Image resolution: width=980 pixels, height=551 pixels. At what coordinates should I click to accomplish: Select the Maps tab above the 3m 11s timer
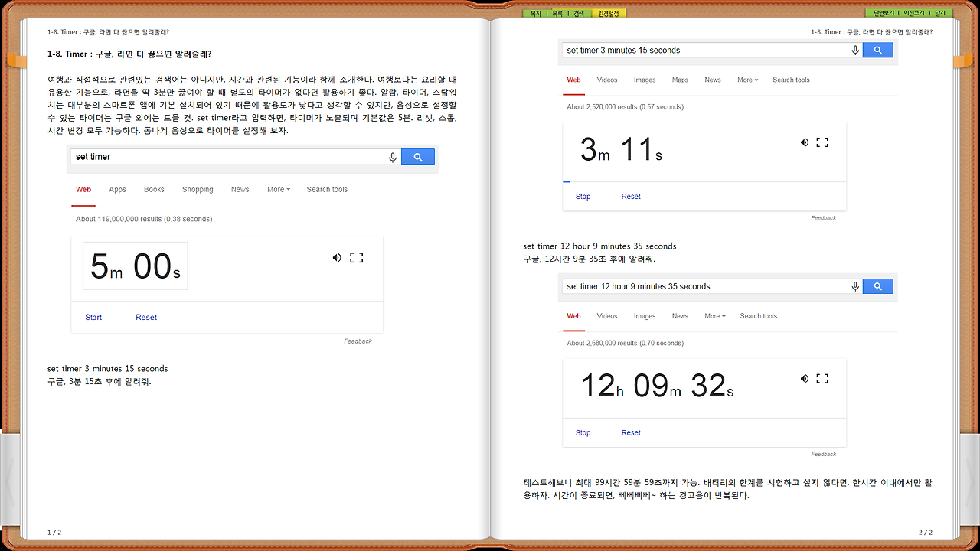click(x=680, y=80)
